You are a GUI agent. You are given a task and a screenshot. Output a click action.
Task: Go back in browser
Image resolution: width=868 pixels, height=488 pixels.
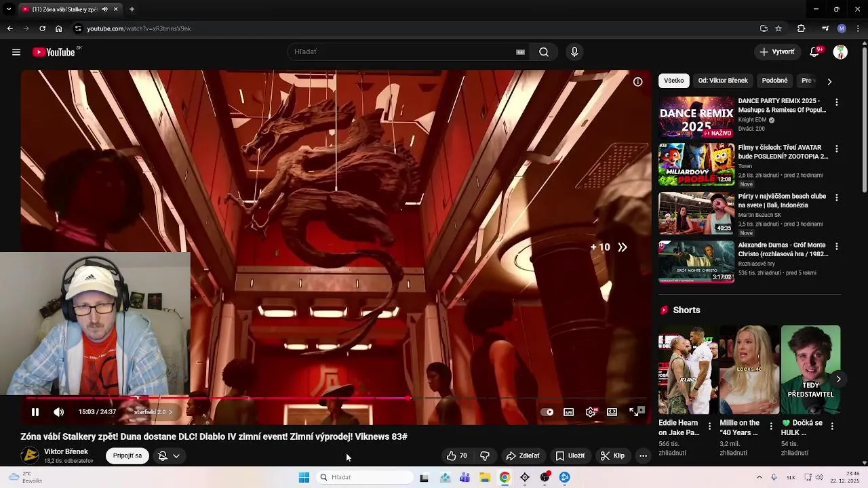[9, 28]
